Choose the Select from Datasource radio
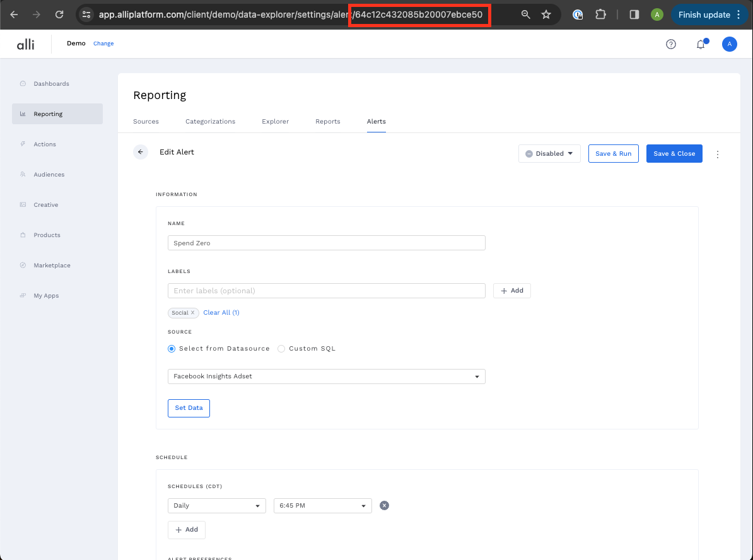 (x=172, y=349)
